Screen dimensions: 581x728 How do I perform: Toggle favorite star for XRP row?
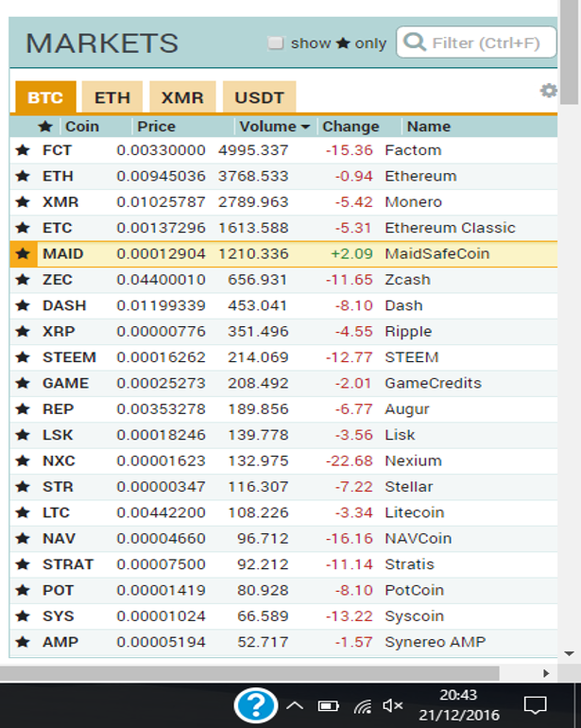tap(23, 332)
